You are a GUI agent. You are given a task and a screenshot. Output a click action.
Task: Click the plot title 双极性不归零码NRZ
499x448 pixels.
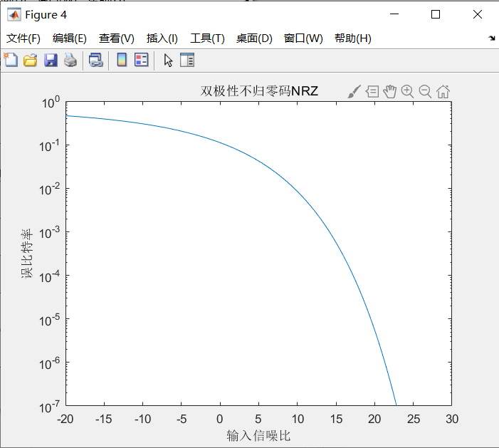pyautogui.click(x=259, y=91)
